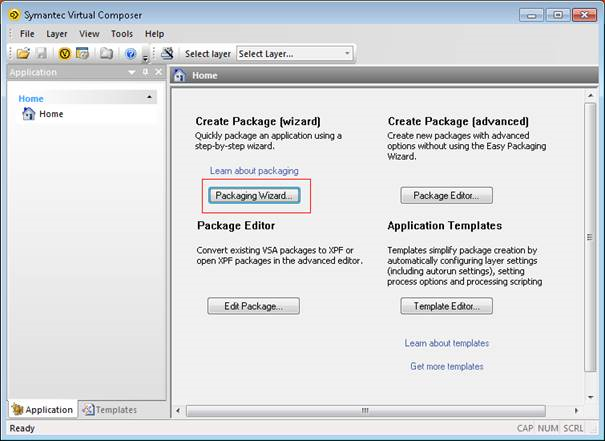Open the Template Editor button
The height and width of the screenshot is (441, 605).
pyautogui.click(x=446, y=306)
